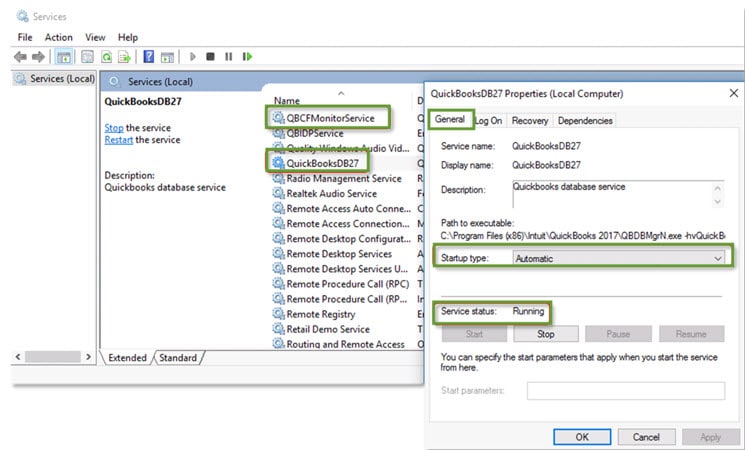Click the left arrow of the horizontal scrollbar
The width and height of the screenshot is (745, 450).
click(18, 356)
